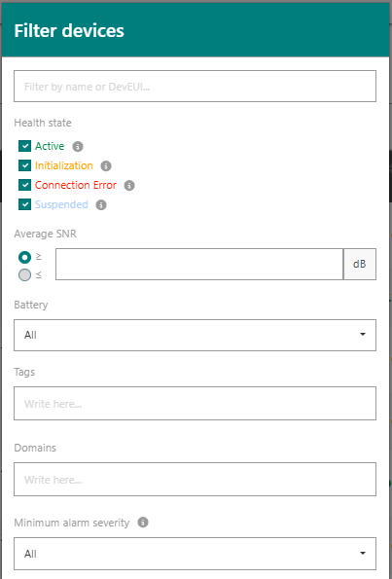Image resolution: width=392 pixels, height=579 pixels.
Task: Click the Active health state label
Action: coord(50,146)
